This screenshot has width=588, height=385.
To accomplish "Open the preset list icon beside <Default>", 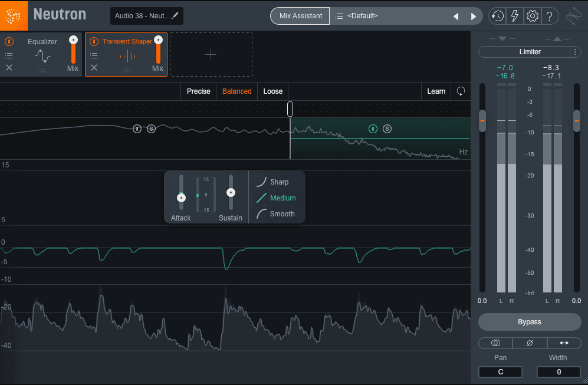I will pyautogui.click(x=339, y=16).
